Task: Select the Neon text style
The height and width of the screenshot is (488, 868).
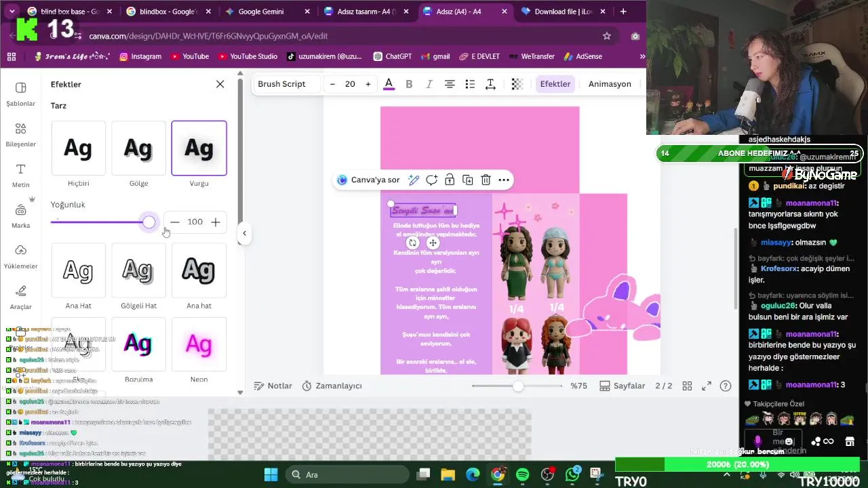Action: point(199,344)
